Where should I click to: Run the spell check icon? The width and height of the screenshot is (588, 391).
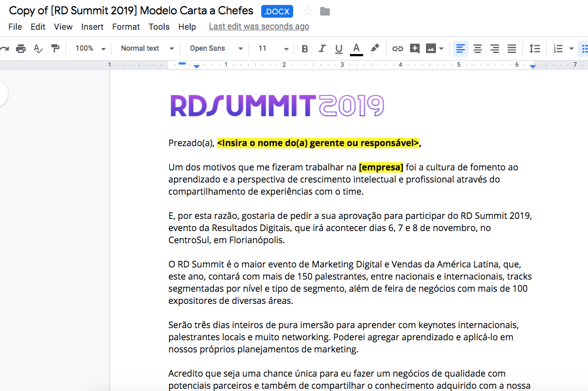(x=38, y=49)
